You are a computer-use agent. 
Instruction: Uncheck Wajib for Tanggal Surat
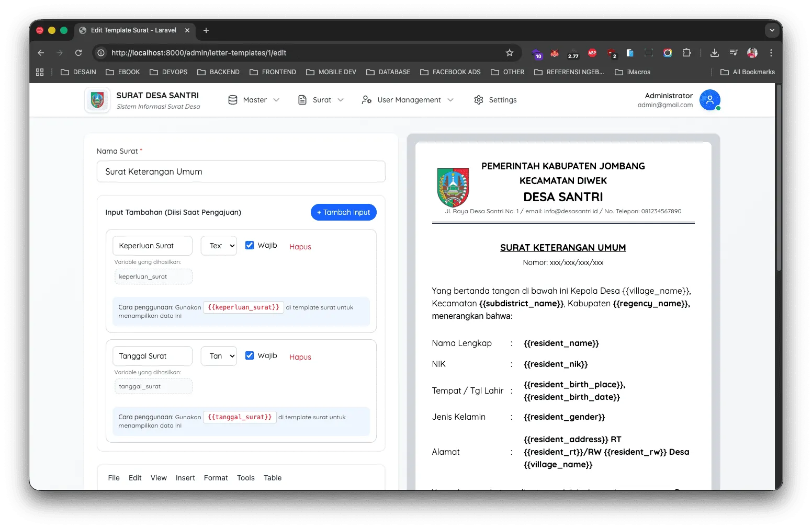(250, 355)
